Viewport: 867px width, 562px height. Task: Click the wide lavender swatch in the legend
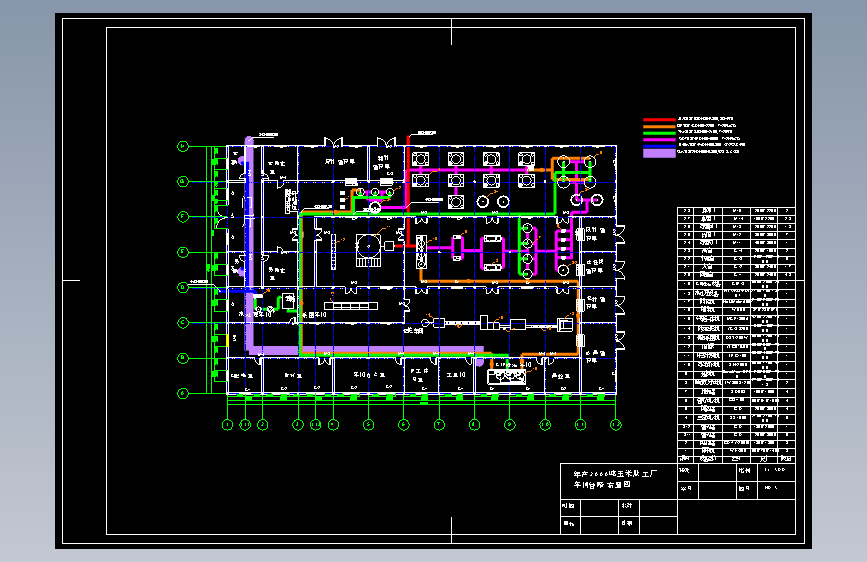tap(659, 153)
